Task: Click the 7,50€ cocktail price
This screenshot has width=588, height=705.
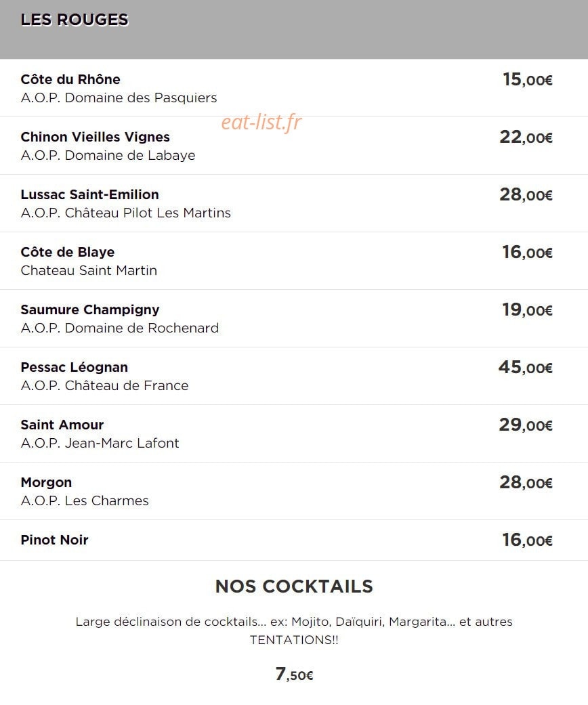Action: coord(294,674)
